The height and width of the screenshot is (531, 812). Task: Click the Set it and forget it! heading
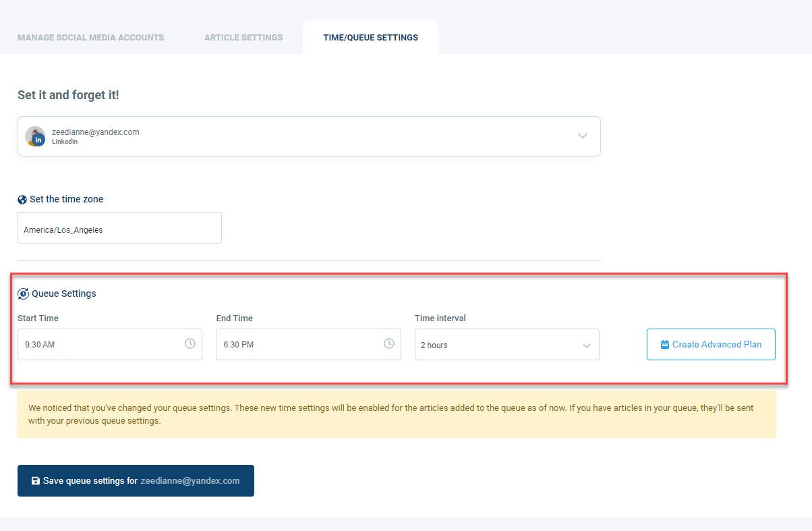[x=68, y=95]
